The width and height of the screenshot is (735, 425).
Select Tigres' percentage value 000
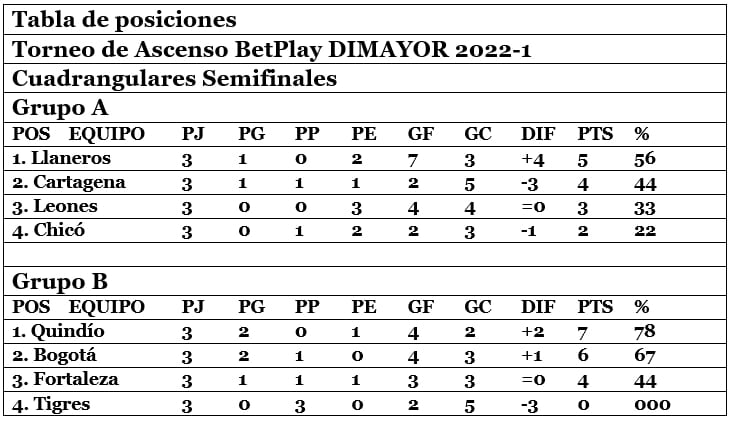tap(652, 404)
